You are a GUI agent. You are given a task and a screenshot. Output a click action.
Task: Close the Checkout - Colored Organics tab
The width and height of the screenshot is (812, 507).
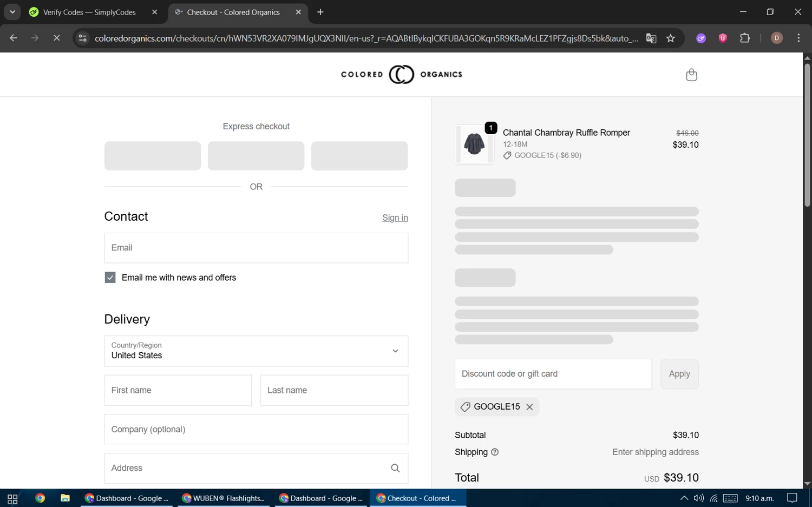[298, 12]
